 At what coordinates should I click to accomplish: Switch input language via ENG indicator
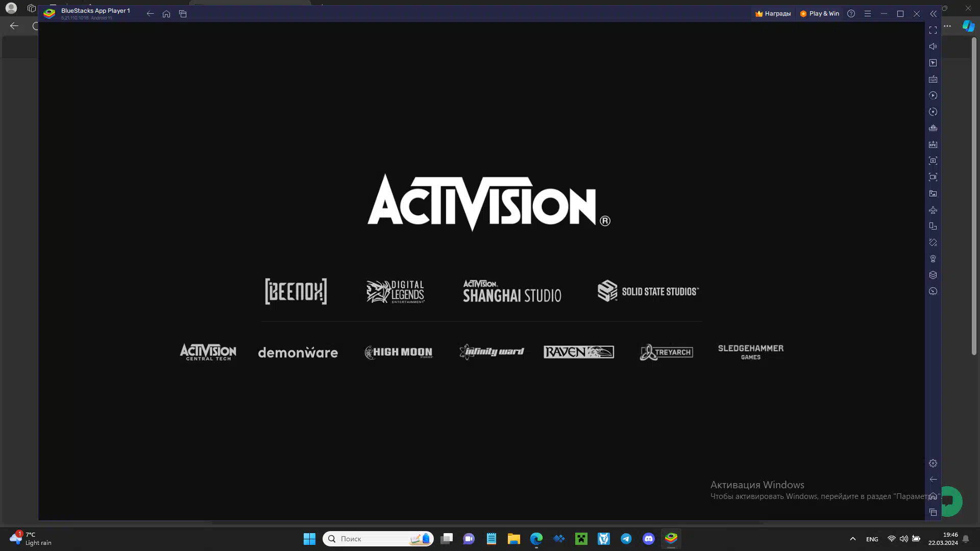872,539
